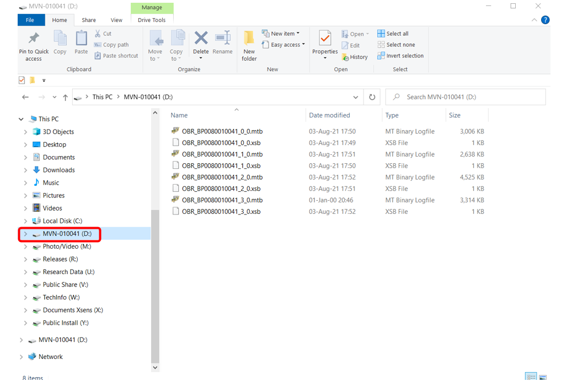Click the Delete icon in the ribbon

click(x=201, y=39)
